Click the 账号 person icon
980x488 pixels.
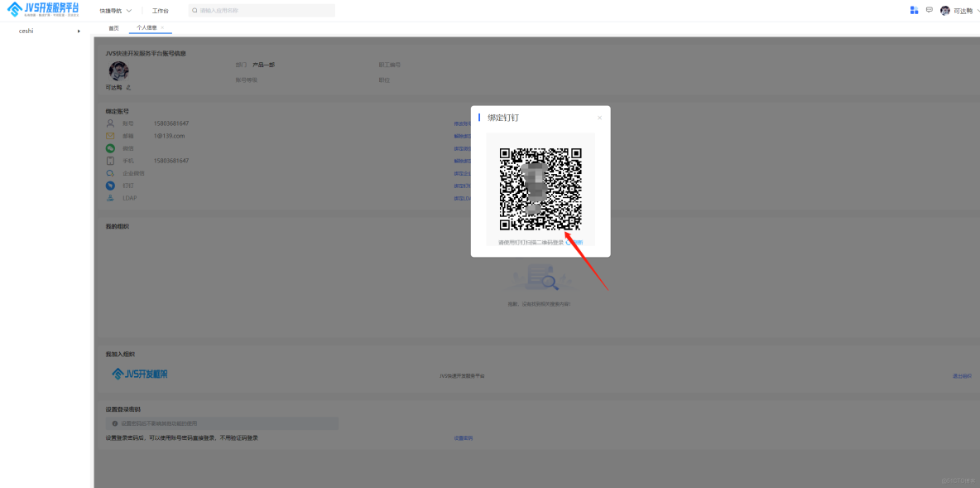tap(110, 123)
